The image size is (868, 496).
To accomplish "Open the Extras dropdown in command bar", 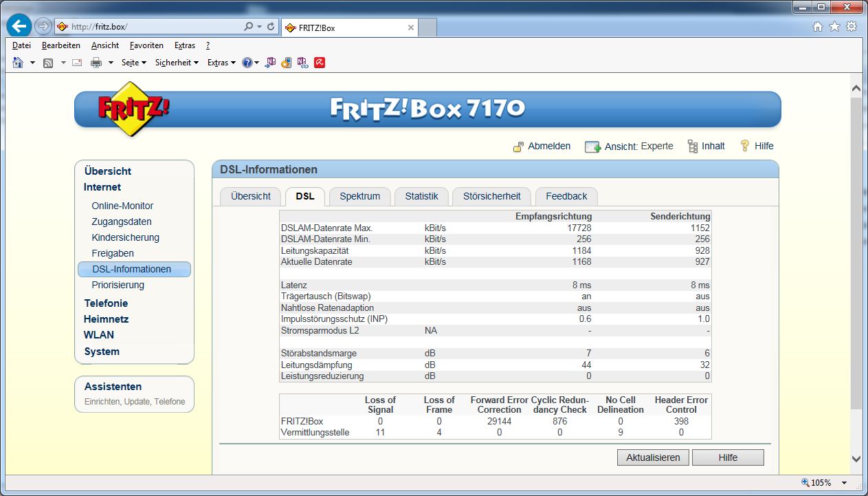I will [x=221, y=63].
